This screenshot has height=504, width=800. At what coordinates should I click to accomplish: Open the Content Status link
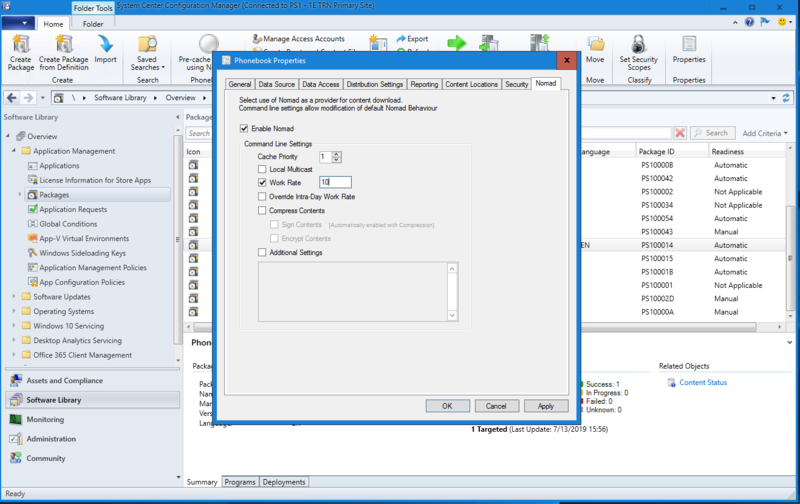pyautogui.click(x=703, y=382)
